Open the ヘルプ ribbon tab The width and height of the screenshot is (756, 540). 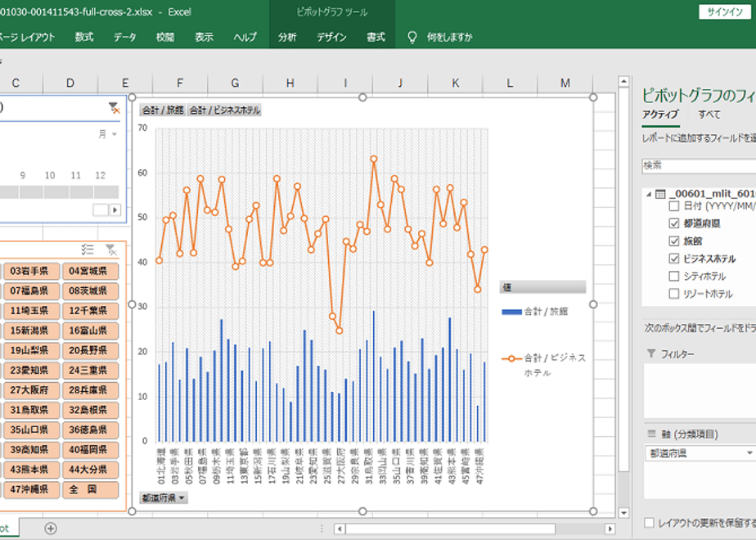pos(245,37)
